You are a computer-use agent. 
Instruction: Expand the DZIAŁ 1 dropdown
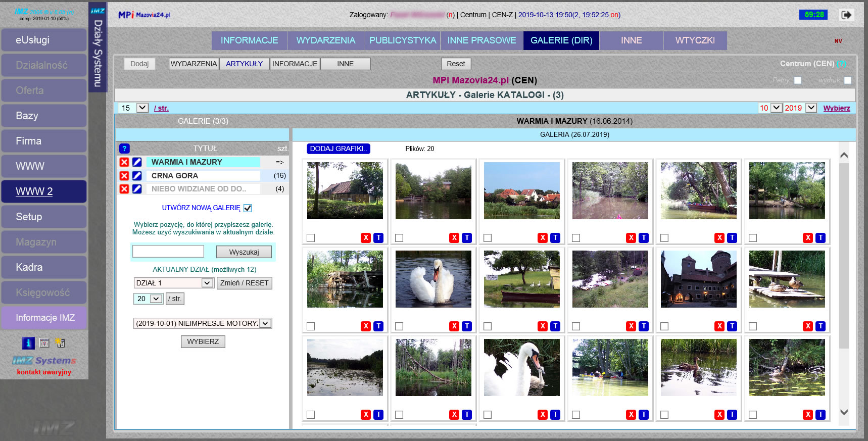(x=173, y=283)
